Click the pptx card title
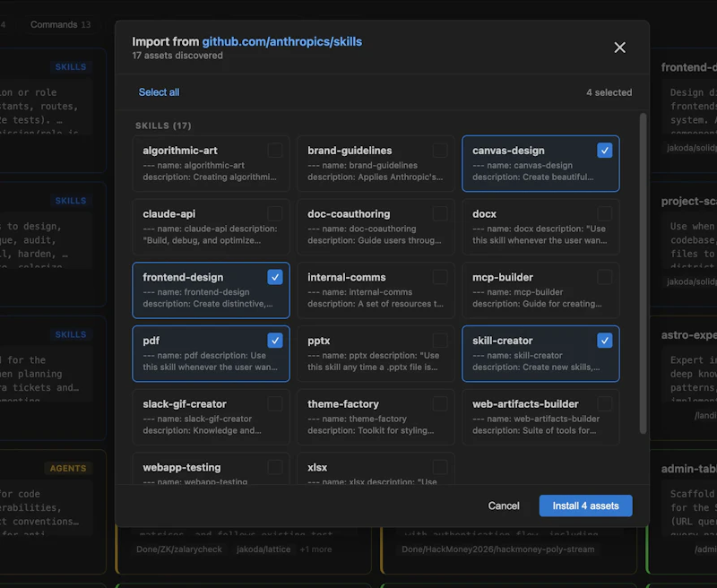Image resolution: width=717 pixels, height=588 pixels. pos(319,341)
